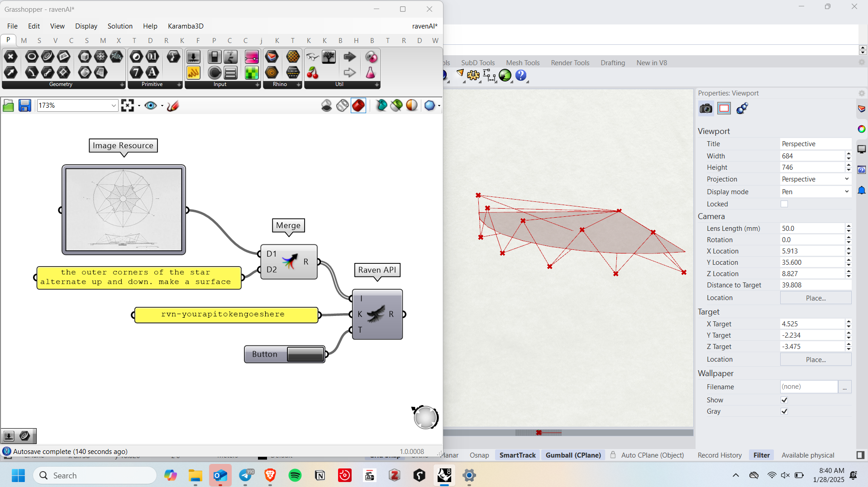
Task: Open the Display menu in Grasshopper
Action: [86, 26]
